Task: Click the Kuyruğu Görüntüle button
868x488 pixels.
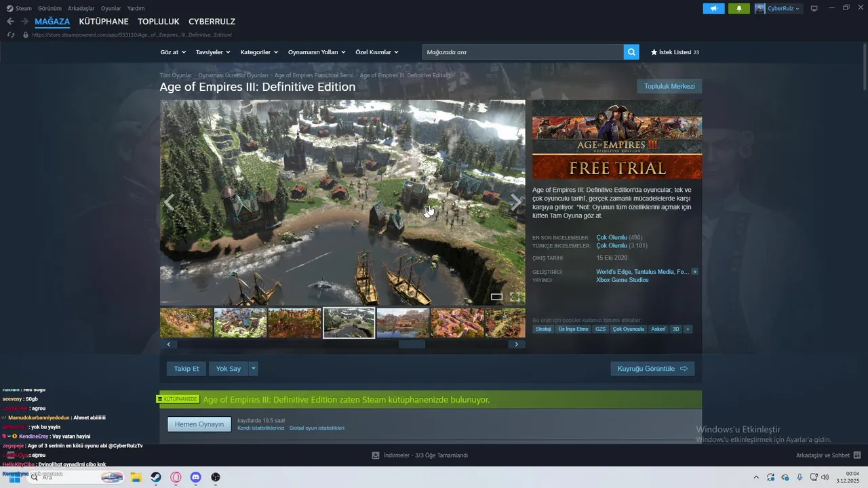Action: point(652,369)
